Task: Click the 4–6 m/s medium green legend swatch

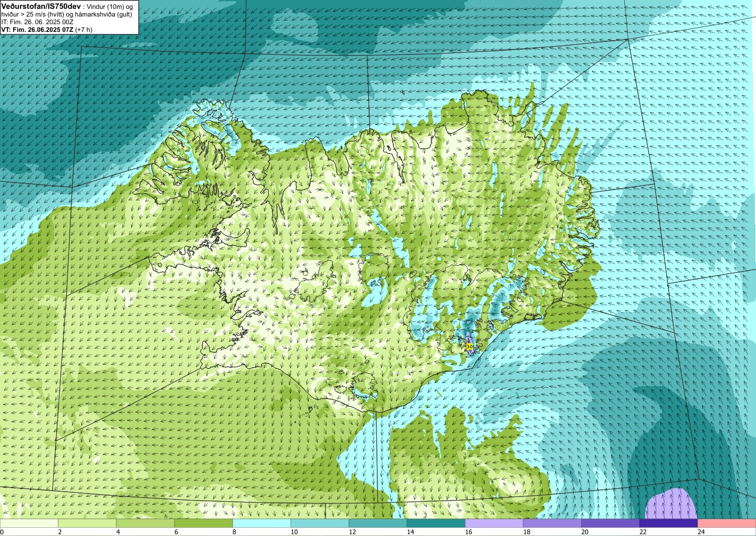Action: pyautogui.click(x=145, y=523)
